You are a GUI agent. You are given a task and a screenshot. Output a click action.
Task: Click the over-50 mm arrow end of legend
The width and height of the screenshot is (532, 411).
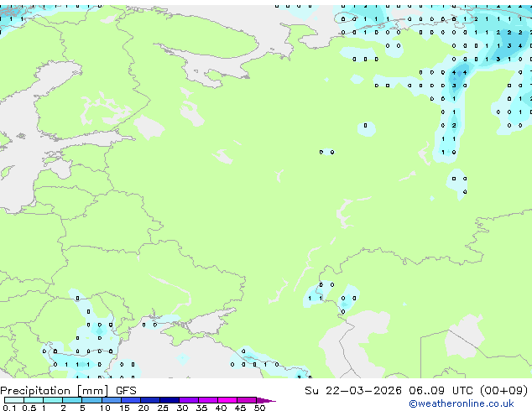[266, 400]
